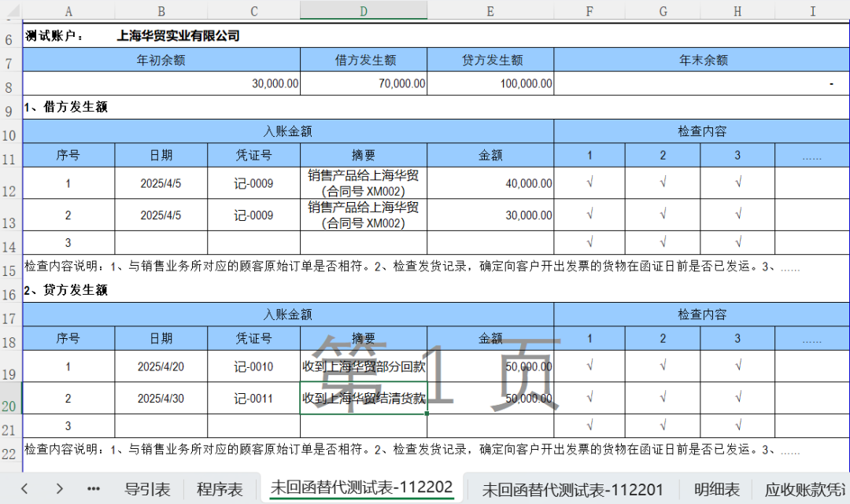Select column B header
Screen dimensions: 850x504
(x=161, y=11)
